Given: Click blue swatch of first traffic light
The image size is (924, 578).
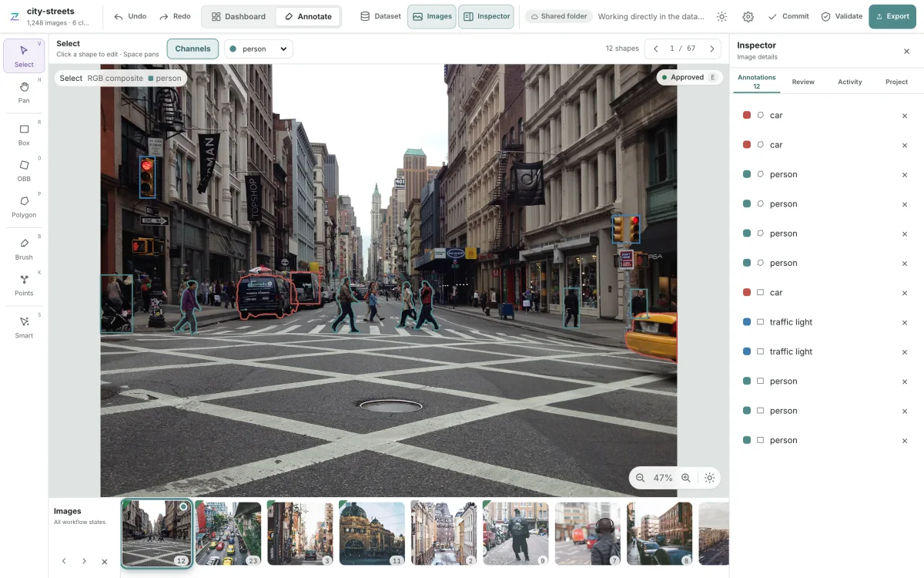Looking at the screenshot, I should (747, 322).
